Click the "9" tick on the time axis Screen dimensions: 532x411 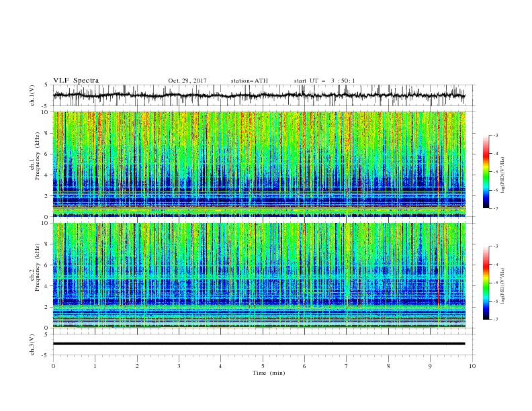coord(430,366)
